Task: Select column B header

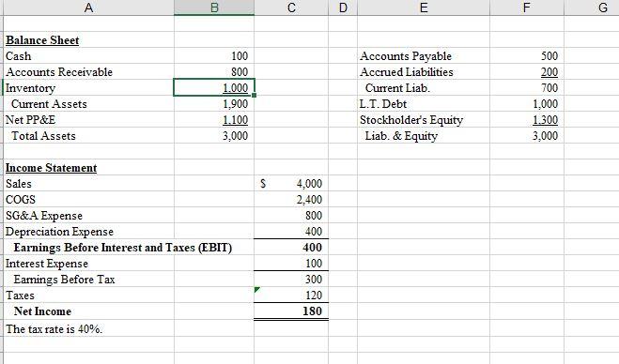Action: (x=214, y=8)
